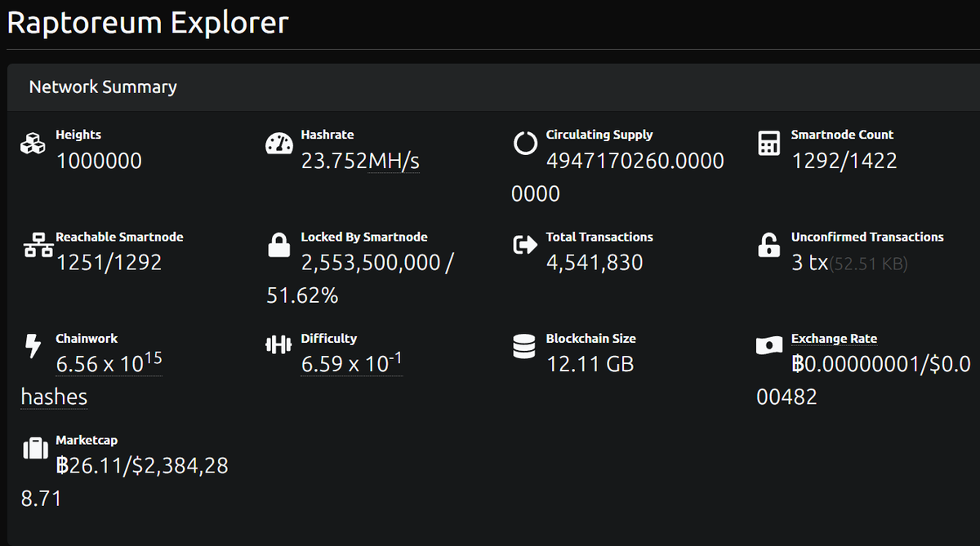This screenshot has height=546, width=980.
Task: Click the Blockchain Size database icon
Action: coord(524,347)
